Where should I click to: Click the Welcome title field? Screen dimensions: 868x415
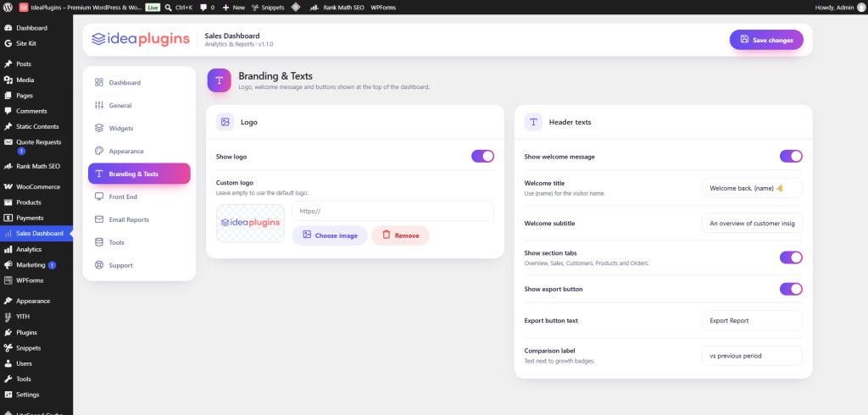753,187
